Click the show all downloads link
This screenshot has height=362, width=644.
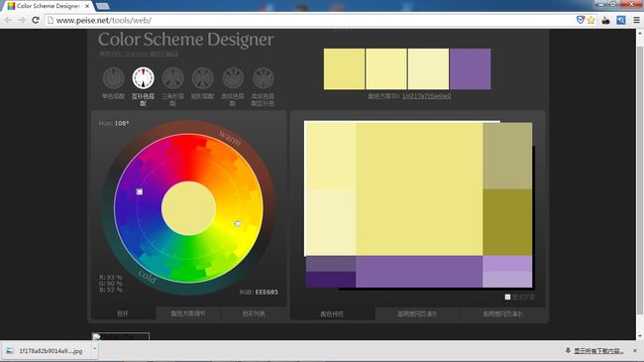tap(598, 351)
